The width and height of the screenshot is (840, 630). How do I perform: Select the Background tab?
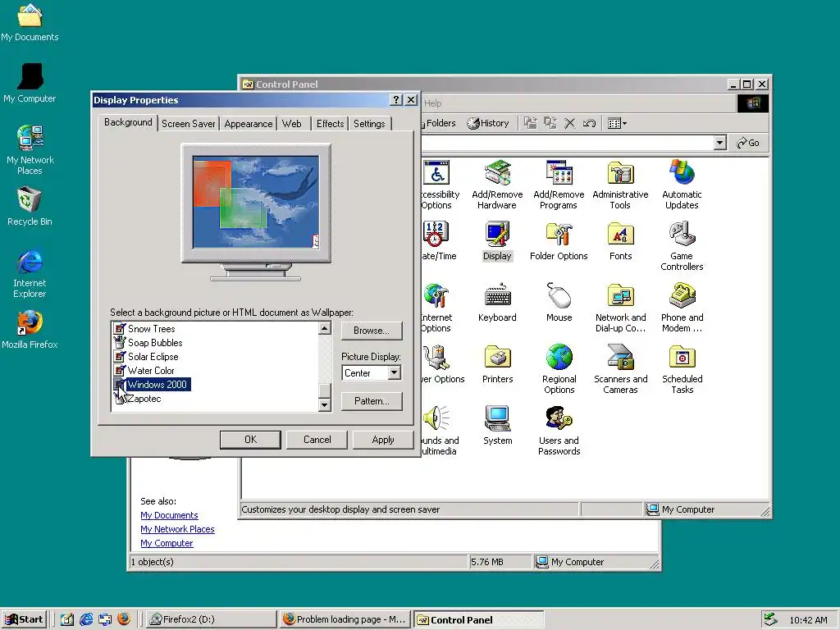128,122
